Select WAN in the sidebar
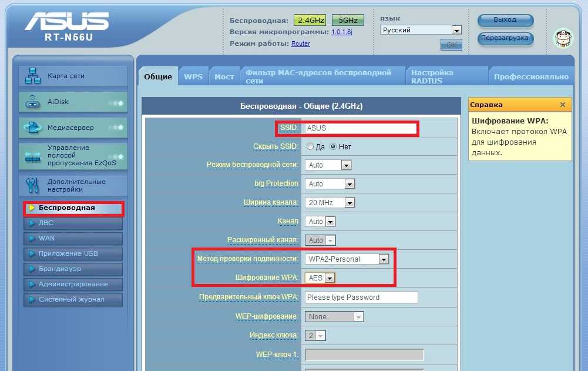Screen dimensions: 588x371 click(x=73, y=239)
